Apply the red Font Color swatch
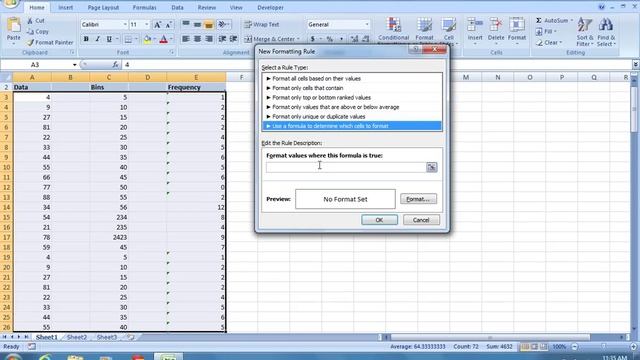The width and height of the screenshot is (640, 360). click(x=164, y=39)
